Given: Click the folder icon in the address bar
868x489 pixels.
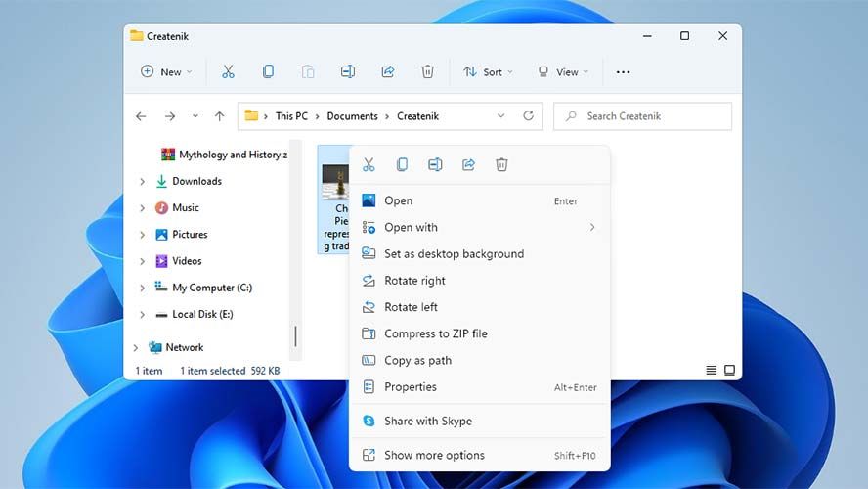Looking at the screenshot, I should [251, 115].
